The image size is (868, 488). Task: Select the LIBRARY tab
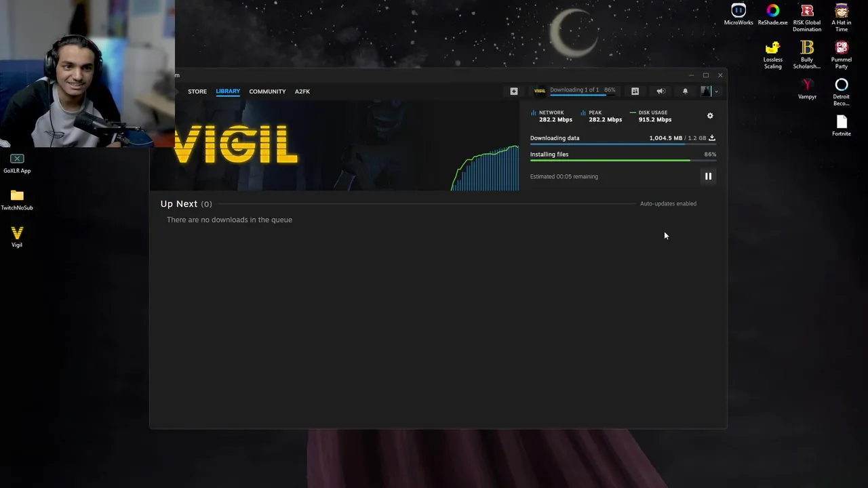click(x=228, y=91)
